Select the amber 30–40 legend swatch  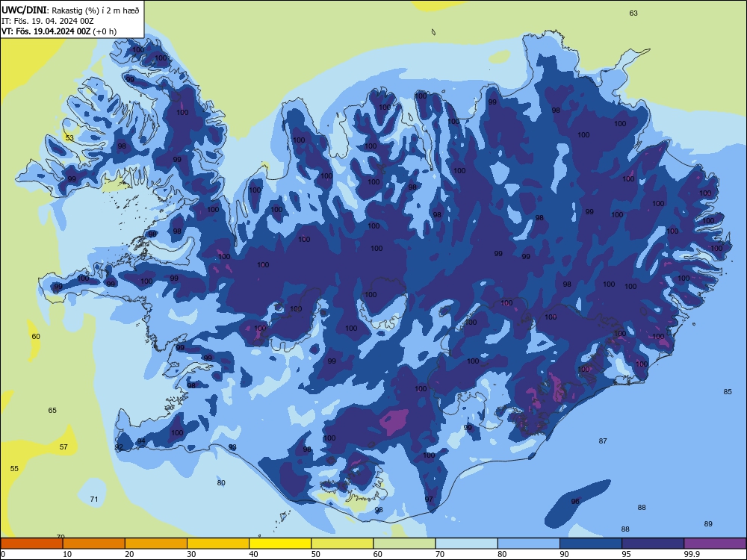218,544
